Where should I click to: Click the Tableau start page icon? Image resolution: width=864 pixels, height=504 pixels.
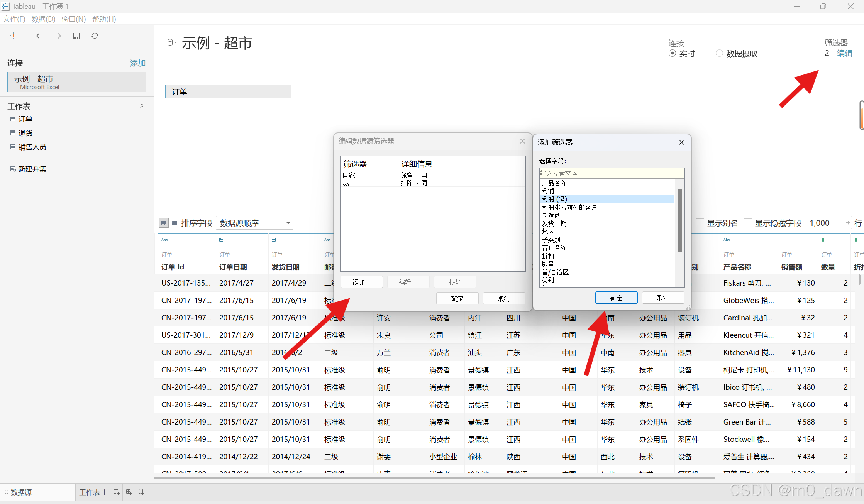(14, 36)
